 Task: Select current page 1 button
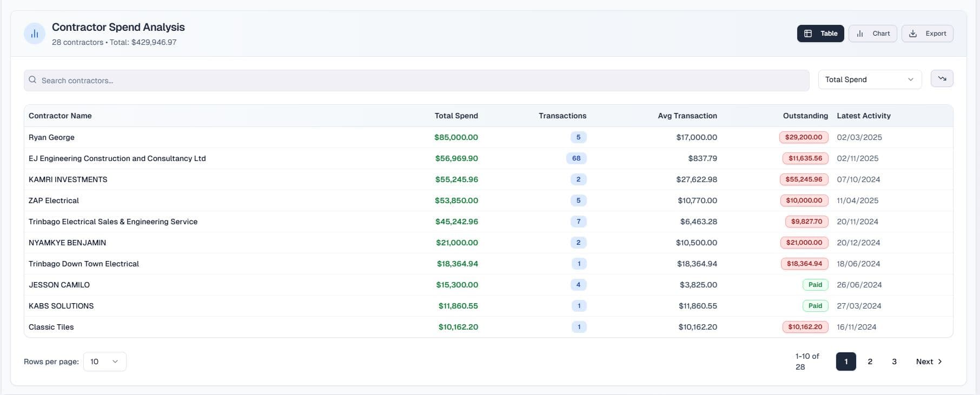tap(846, 361)
